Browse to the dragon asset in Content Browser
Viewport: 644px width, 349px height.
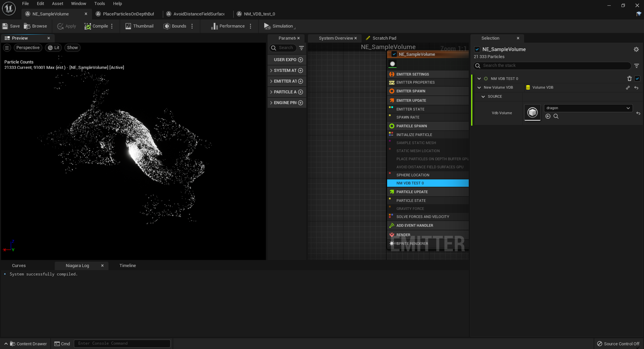556,116
